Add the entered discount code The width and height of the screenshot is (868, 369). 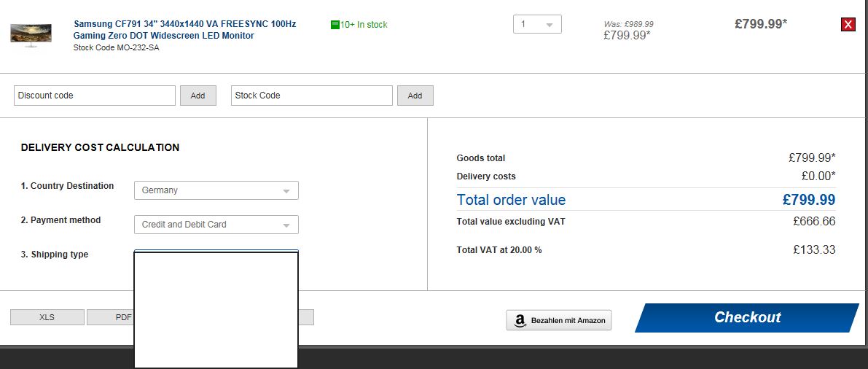[198, 96]
